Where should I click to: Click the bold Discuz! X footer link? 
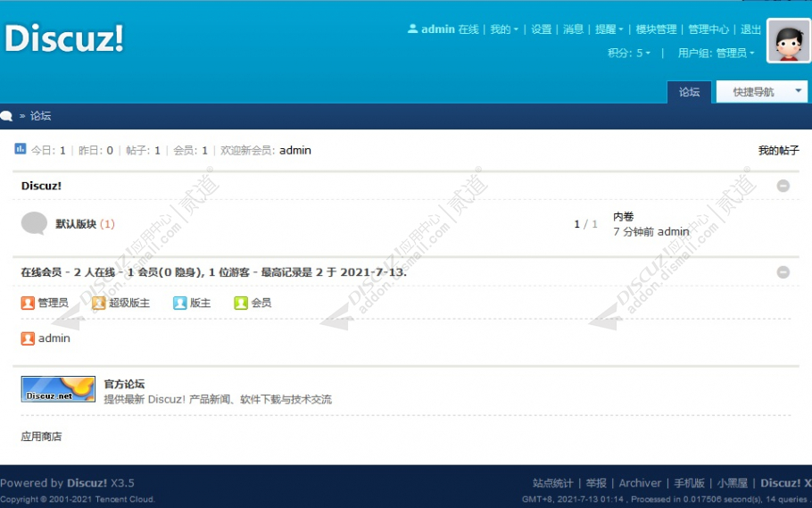click(x=785, y=483)
